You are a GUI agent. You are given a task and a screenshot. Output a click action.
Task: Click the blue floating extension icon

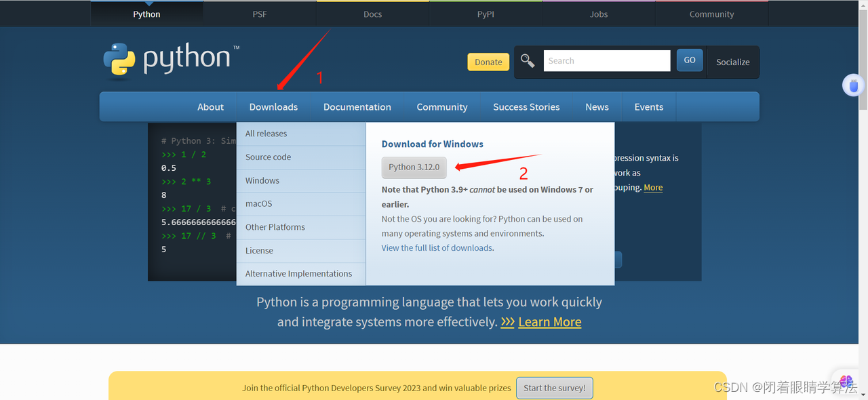[853, 85]
